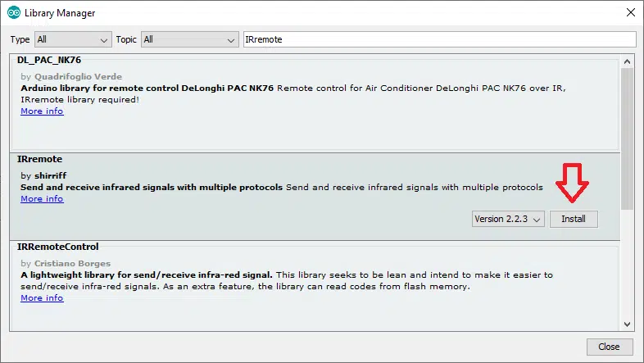Open the Topic filter dropdown
Screen dimensions: 644x363
point(190,39)
